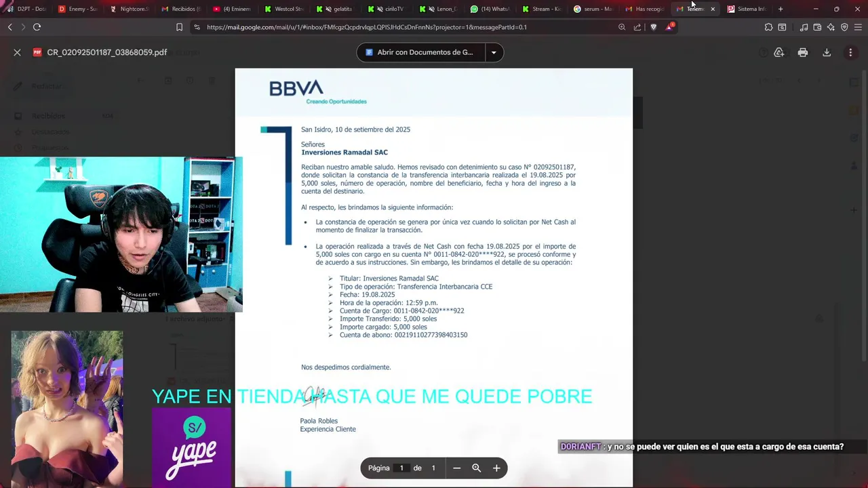
Task: Download the PDF attachment
Action: 827,52
